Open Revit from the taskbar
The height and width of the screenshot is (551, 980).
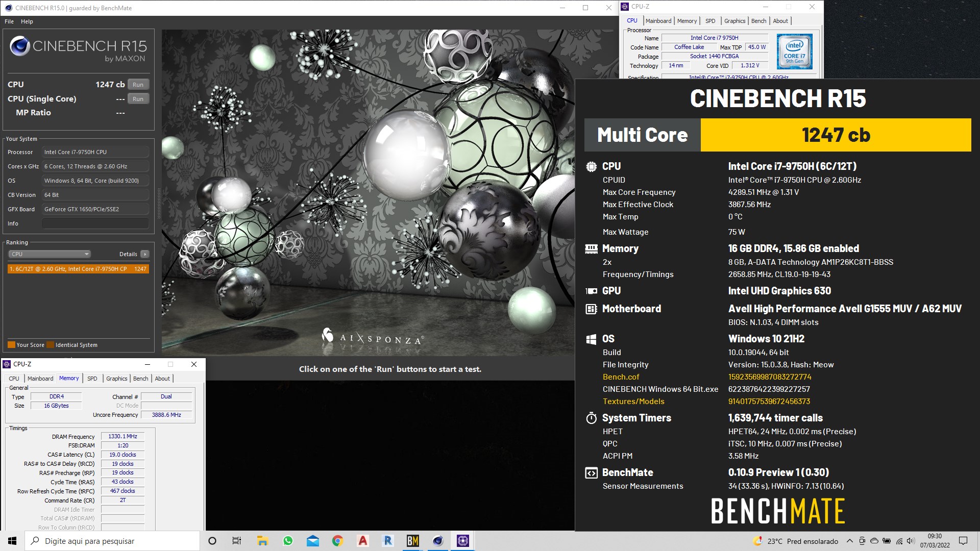388,541
